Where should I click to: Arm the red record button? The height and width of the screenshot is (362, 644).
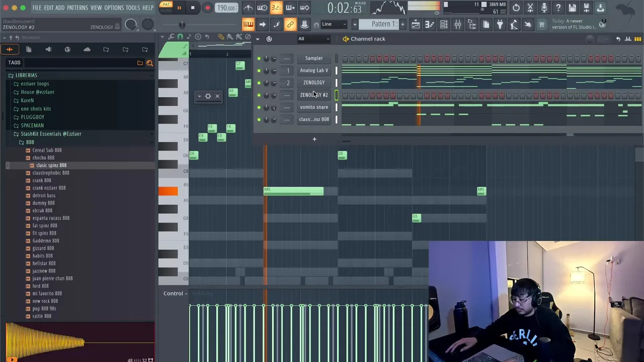click(x=207, y=8)
